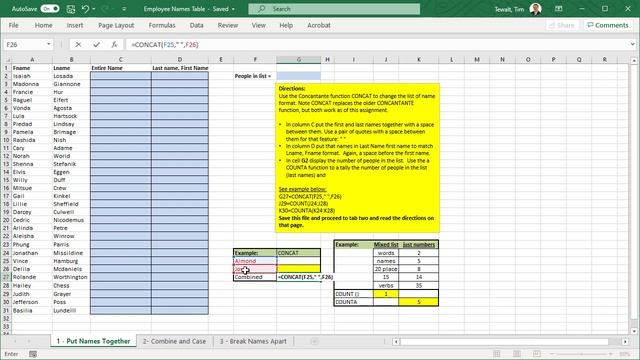640x360 pixels.
Task: Open the Acrobat ribbon tab
Action: pos(319,25)
